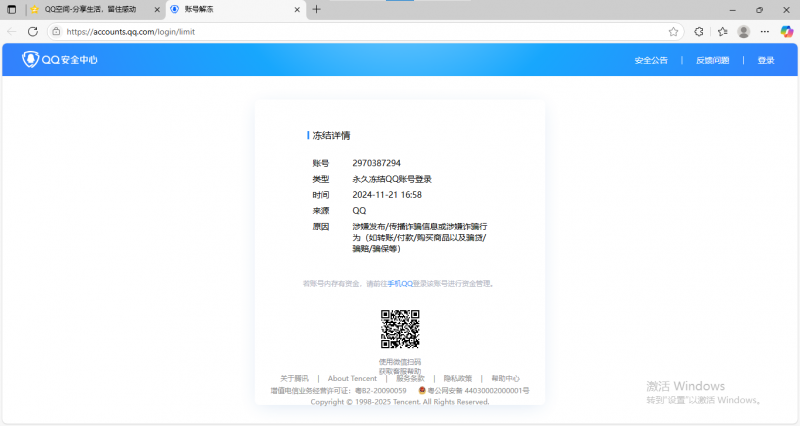
Task: Close the QQ空间 tab
Action: pos(157,9)
